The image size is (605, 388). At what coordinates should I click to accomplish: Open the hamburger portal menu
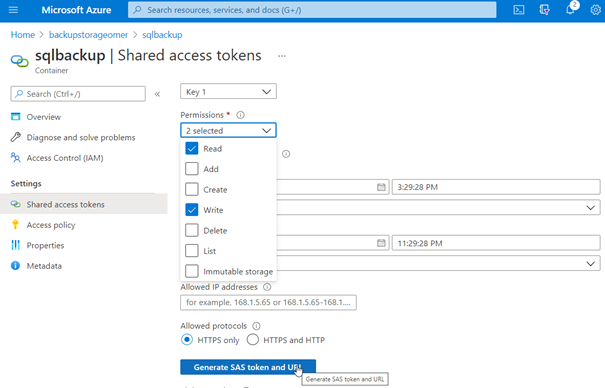pos(13,10)
